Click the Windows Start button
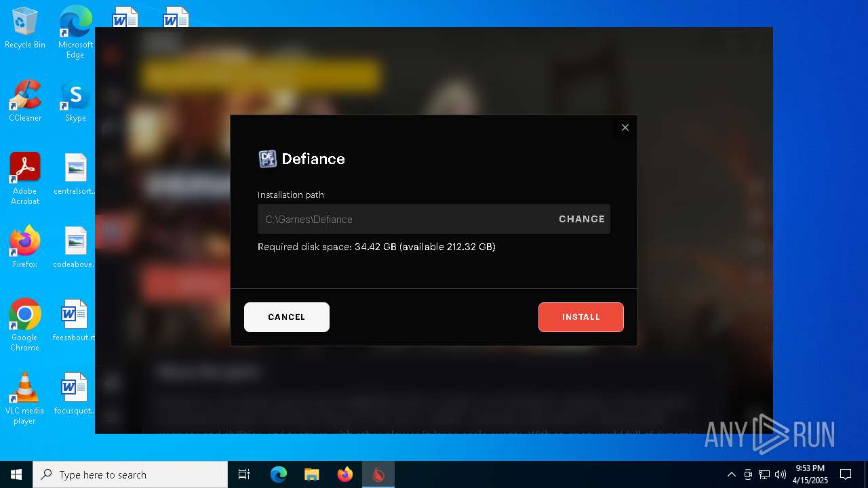The image size is (868, 488). [x=16, y=474]
